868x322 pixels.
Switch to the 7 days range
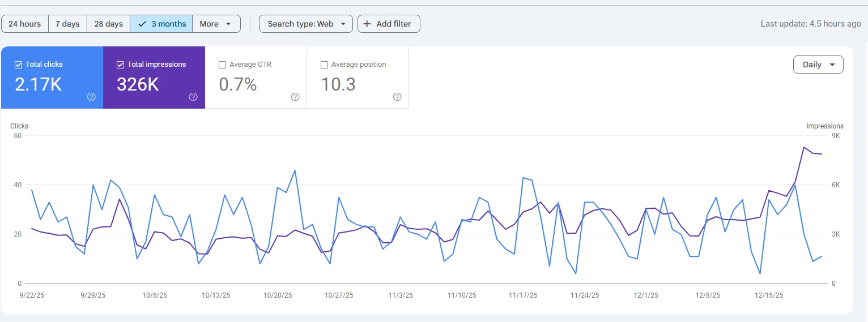click(x=67, y=24)
